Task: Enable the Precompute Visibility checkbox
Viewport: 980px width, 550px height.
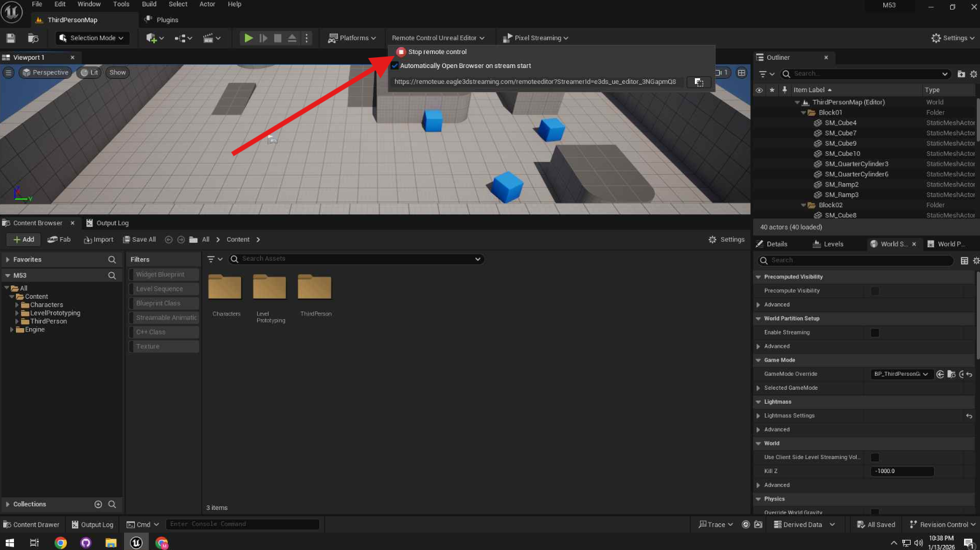Action: [875, 291]
